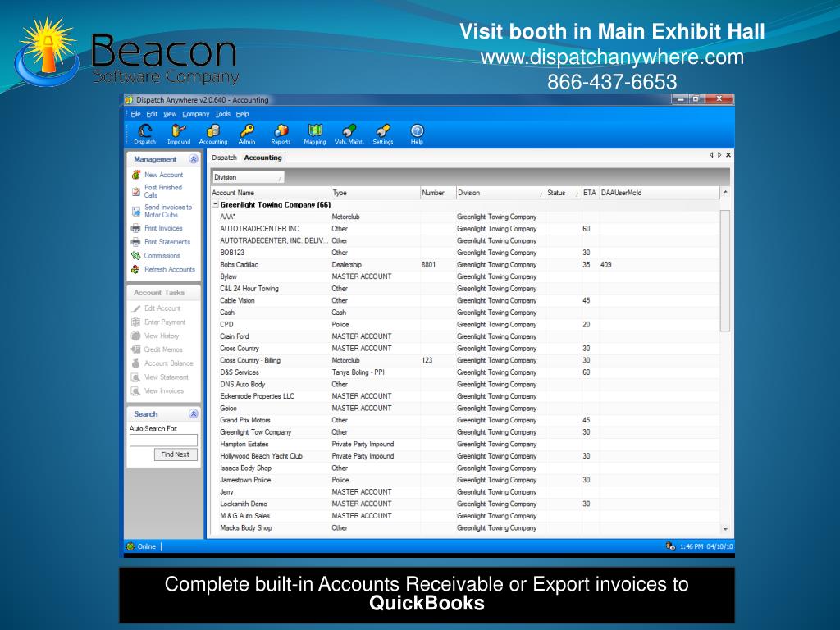Click the Commissions icon
This screenshot has height=630, width=840.
pyautogui.click(x=136, y=256)
